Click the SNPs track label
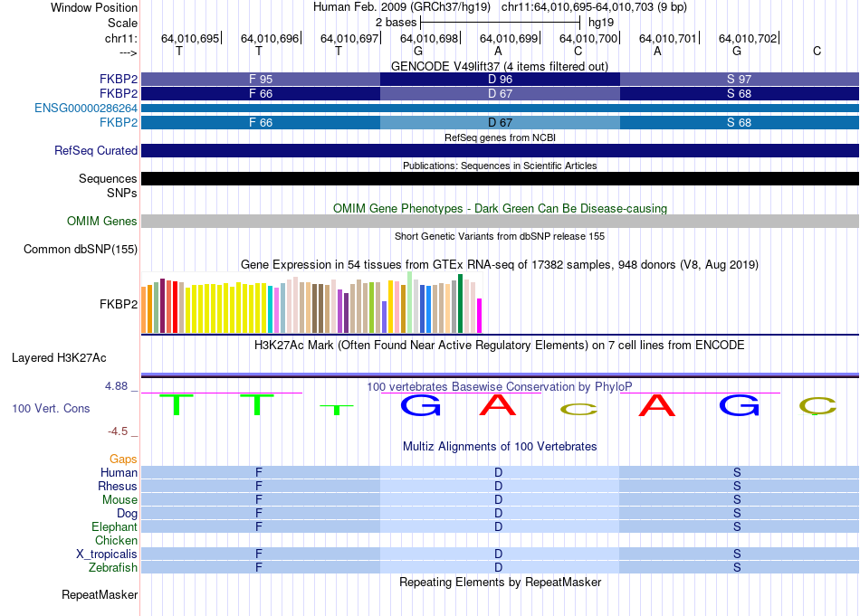The image size is (860, 616). click(122, 194)
